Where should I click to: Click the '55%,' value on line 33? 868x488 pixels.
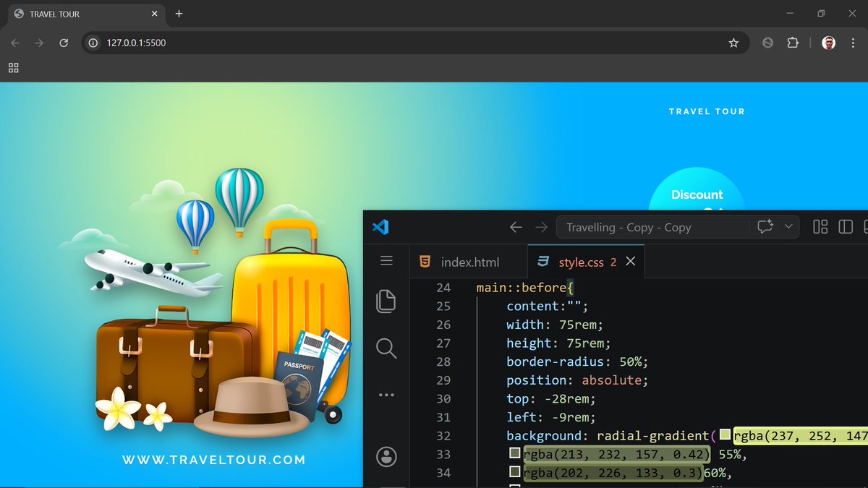pyautogui.click(x=733, y=454)
